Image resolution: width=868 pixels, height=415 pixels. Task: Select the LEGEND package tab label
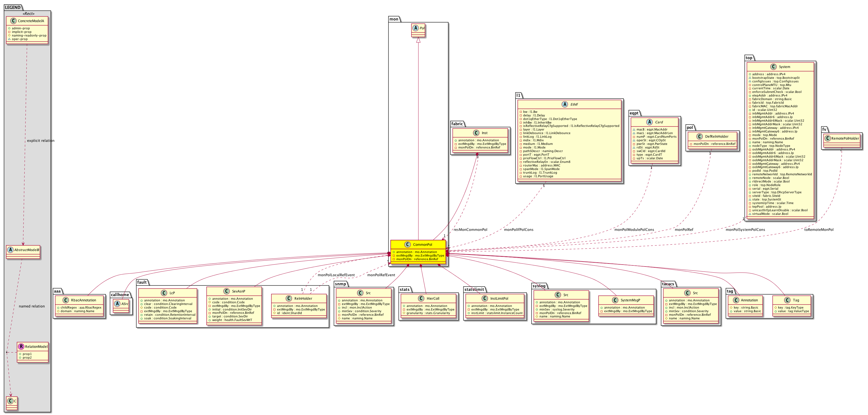tap(13, 7)
